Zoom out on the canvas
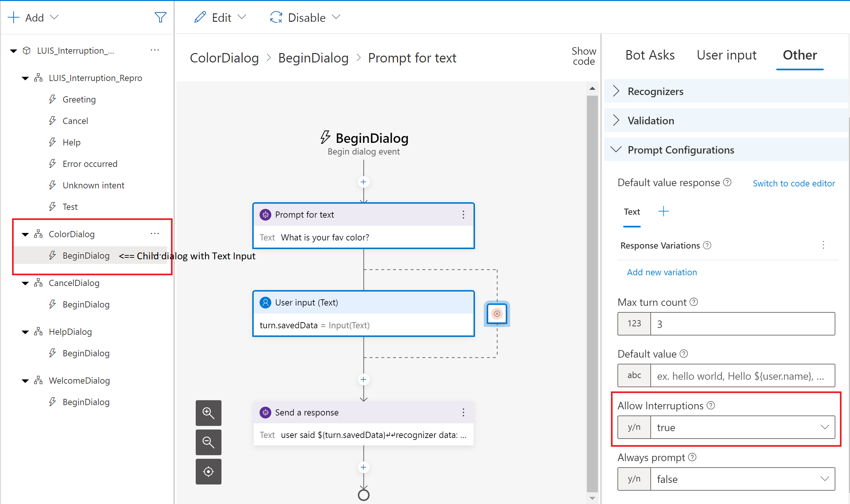 point(208,442)
